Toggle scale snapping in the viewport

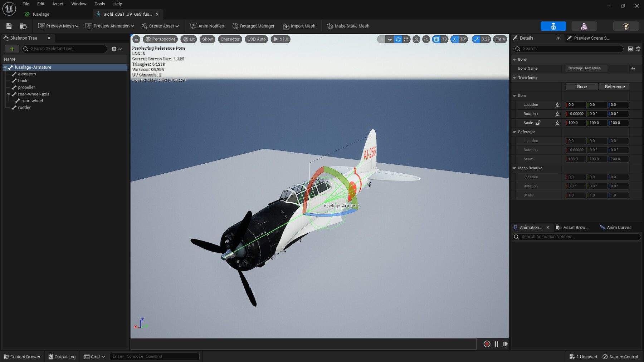click(476, 39)
